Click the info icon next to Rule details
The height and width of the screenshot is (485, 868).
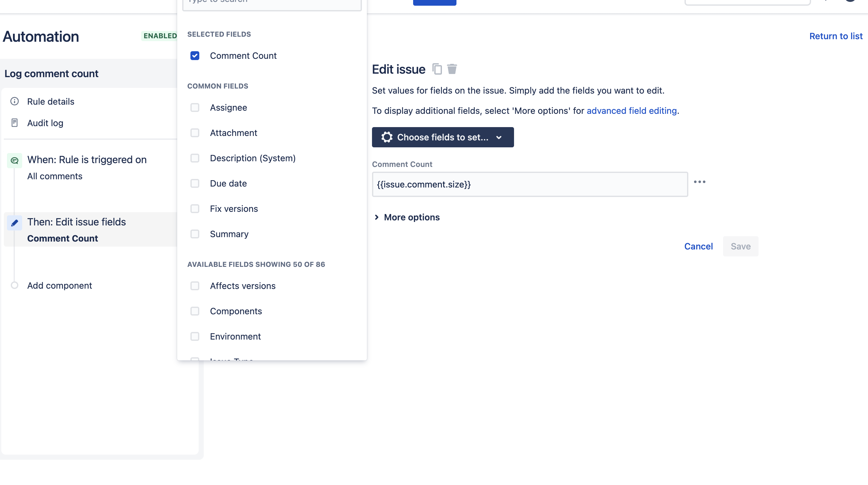coord(14,101)
